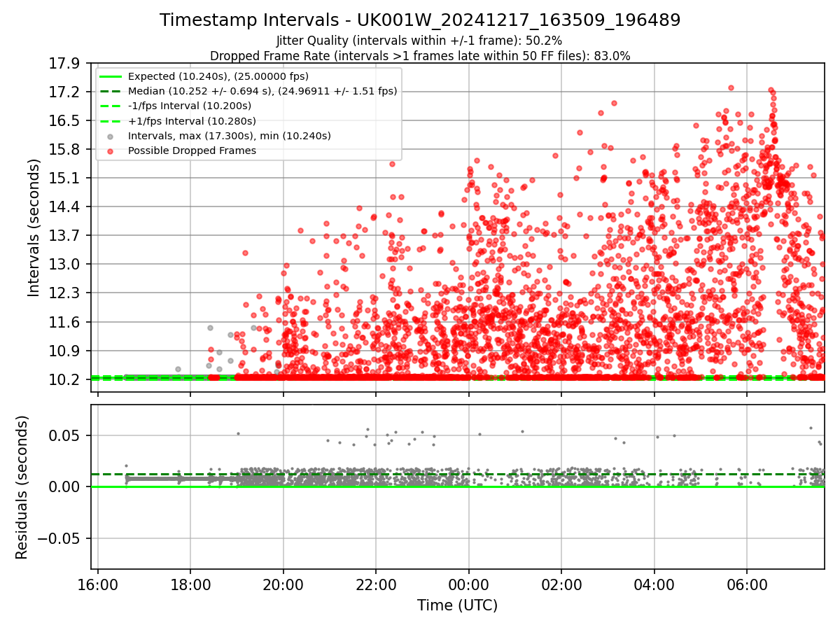The image size is (840, 630).
Task: Click the 17.2 y-axis tick label
Action: (x=66, y=92)
